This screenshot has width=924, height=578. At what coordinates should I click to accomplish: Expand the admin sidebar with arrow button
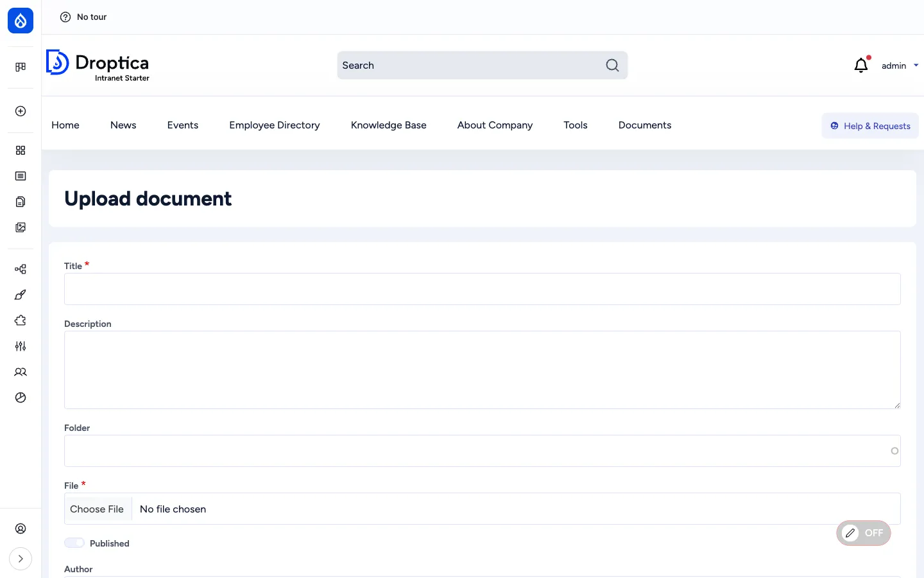pyautogui.click(x=21, y=559)
